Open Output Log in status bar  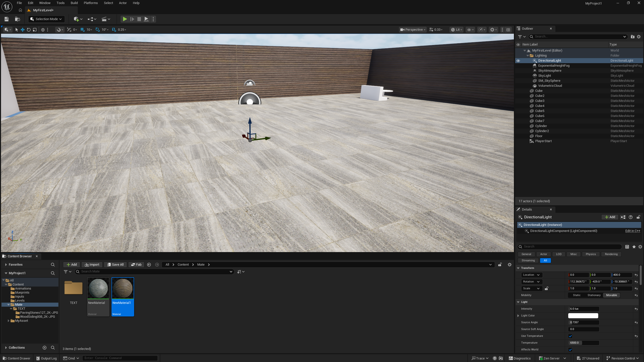pos(46,358)
